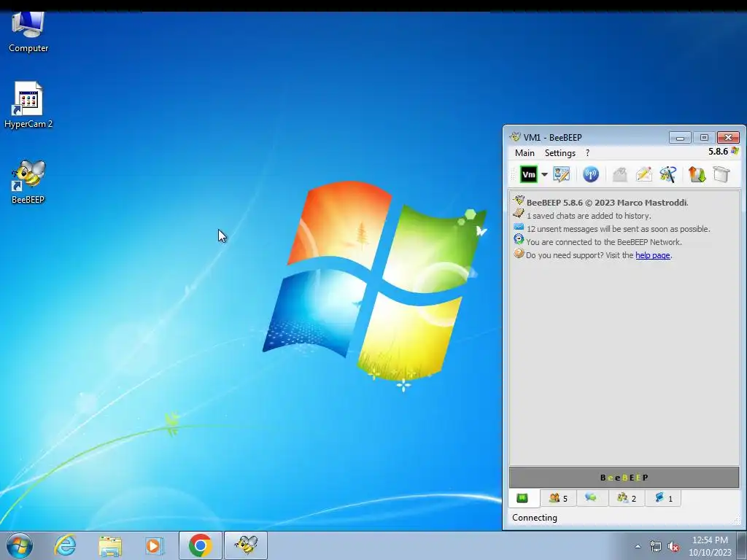Viewport: 747px width, 560px height.
Task: Click the '1 saved chats are added' line
Action: point(589,216)
